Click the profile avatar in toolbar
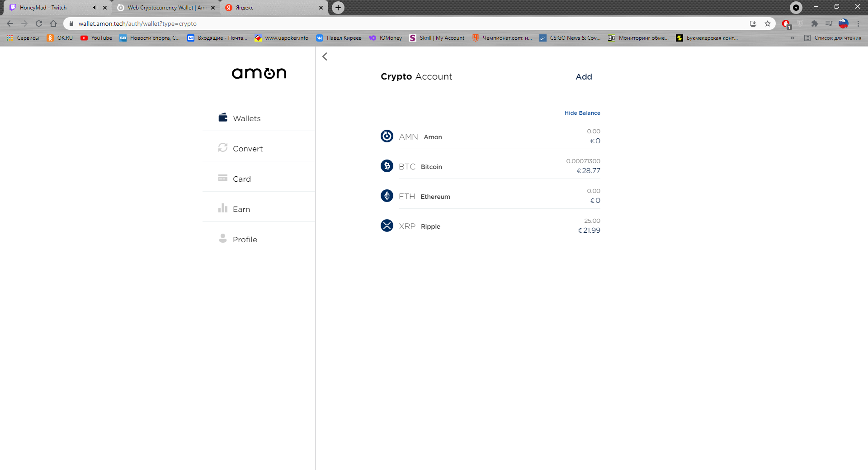 844,23
